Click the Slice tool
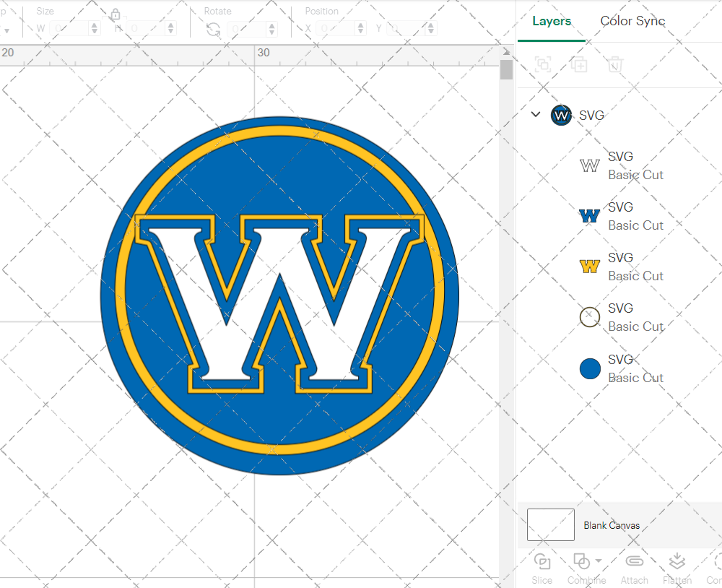Image resolution: width=722 pixels, height=588 pixels. [542, 568]
